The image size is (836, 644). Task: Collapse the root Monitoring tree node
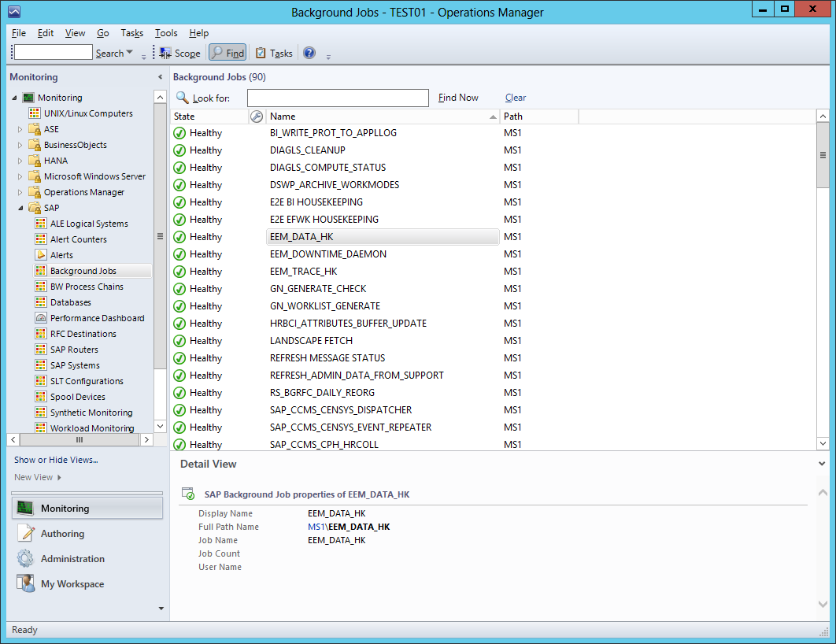coord(14,98)
